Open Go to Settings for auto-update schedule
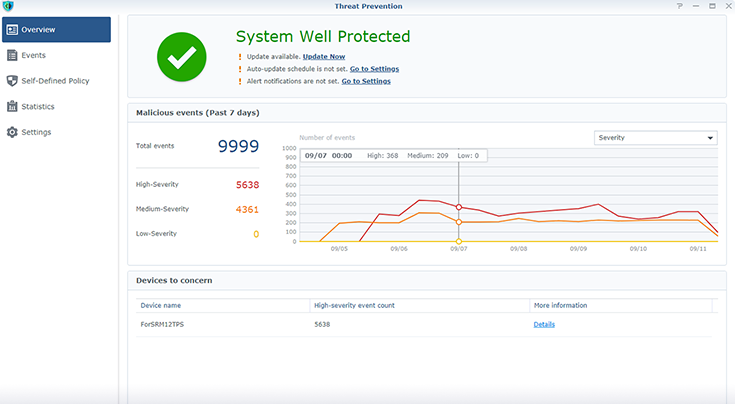 [374, 69]
